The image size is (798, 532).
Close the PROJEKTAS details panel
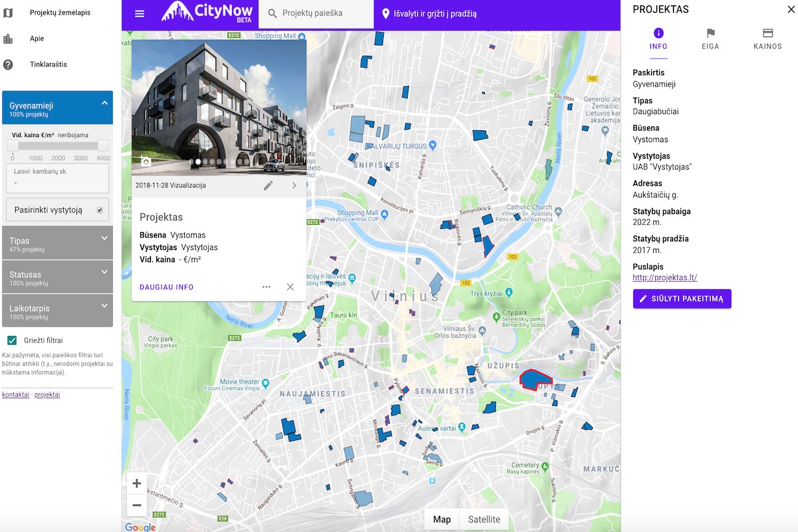[791, 9]
